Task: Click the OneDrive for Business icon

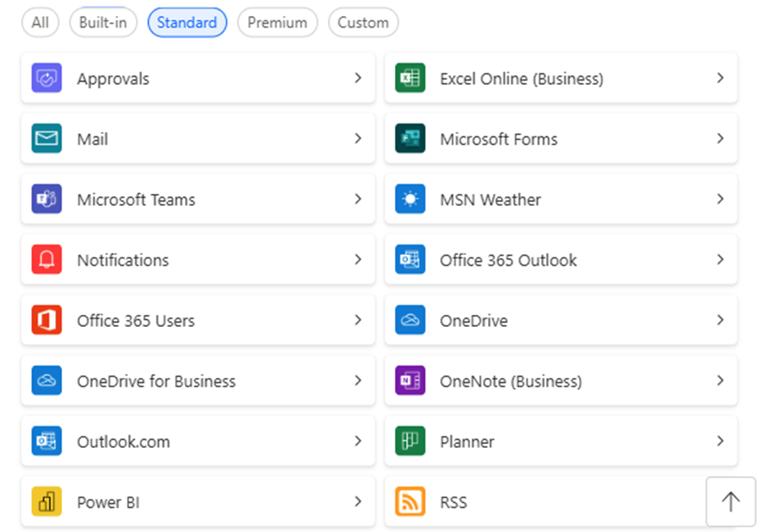Action: (47, 381)
